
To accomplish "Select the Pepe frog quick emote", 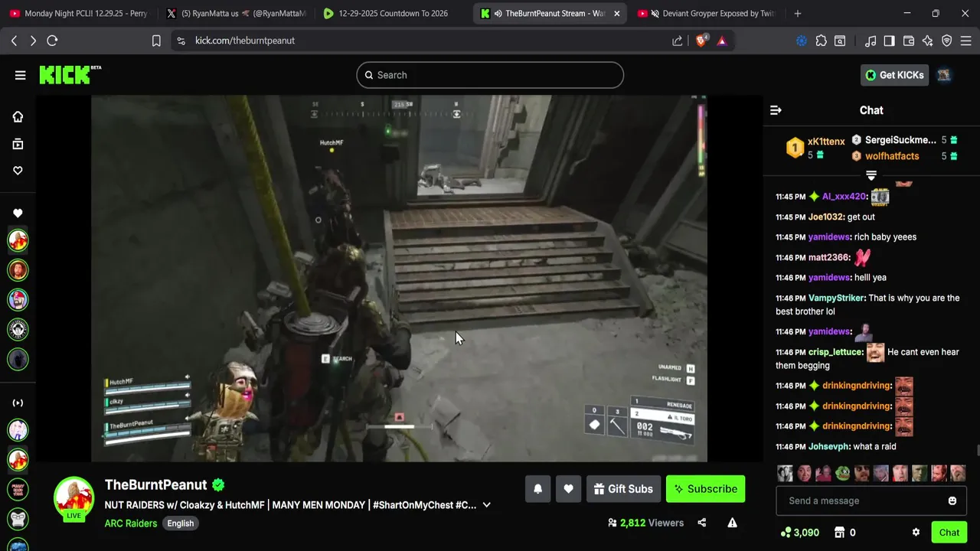I will pyautogui.click(x=843, y=473).
